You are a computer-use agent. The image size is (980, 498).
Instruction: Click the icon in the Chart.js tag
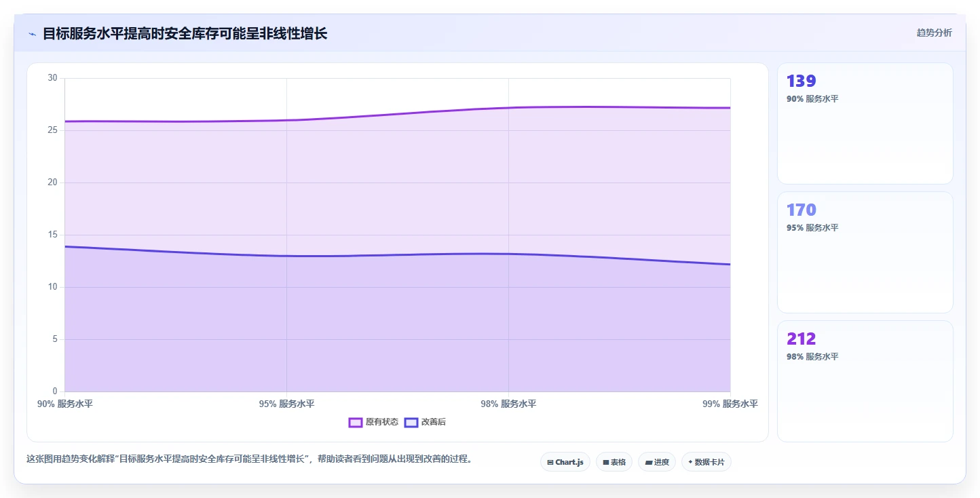pos(550,462)
